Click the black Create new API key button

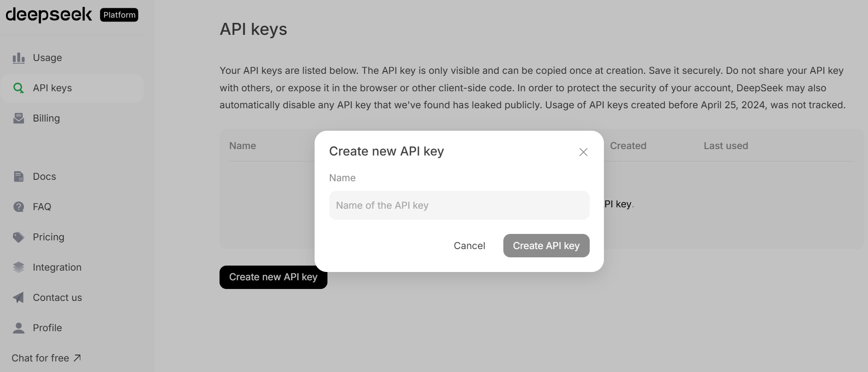(x=273, y=278)
